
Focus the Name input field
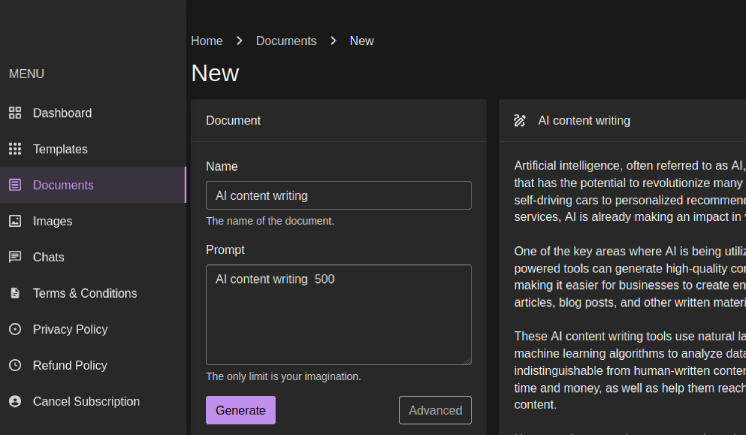pos(339,195)
